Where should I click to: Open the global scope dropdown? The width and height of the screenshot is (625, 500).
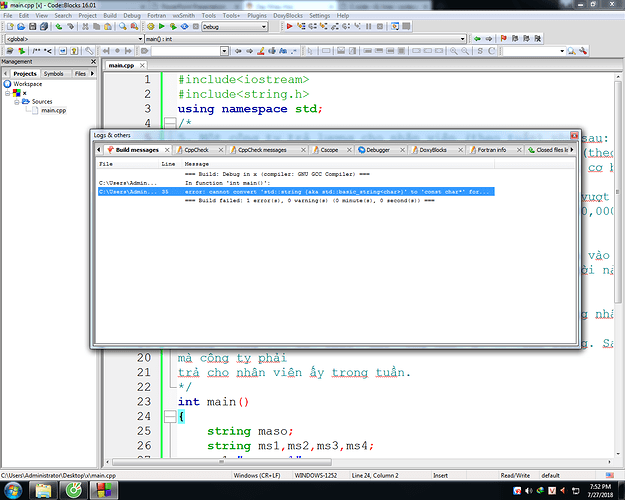[x=139, y=39]
